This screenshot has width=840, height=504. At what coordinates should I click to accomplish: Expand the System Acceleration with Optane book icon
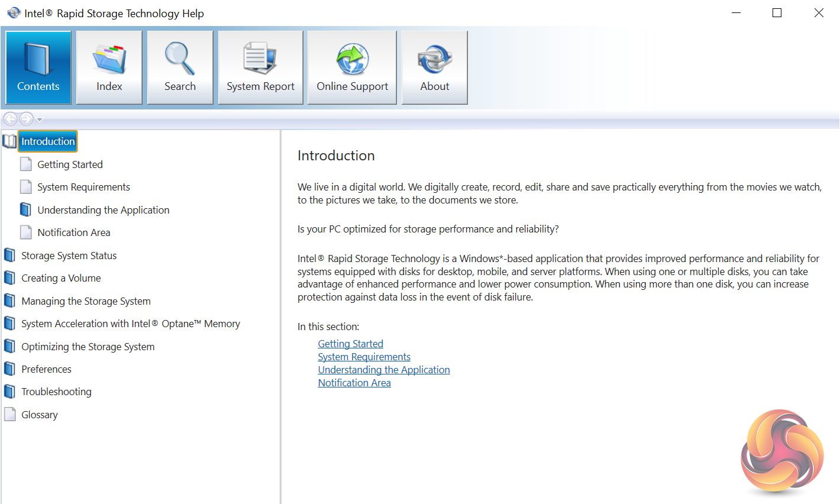point(9,324)
